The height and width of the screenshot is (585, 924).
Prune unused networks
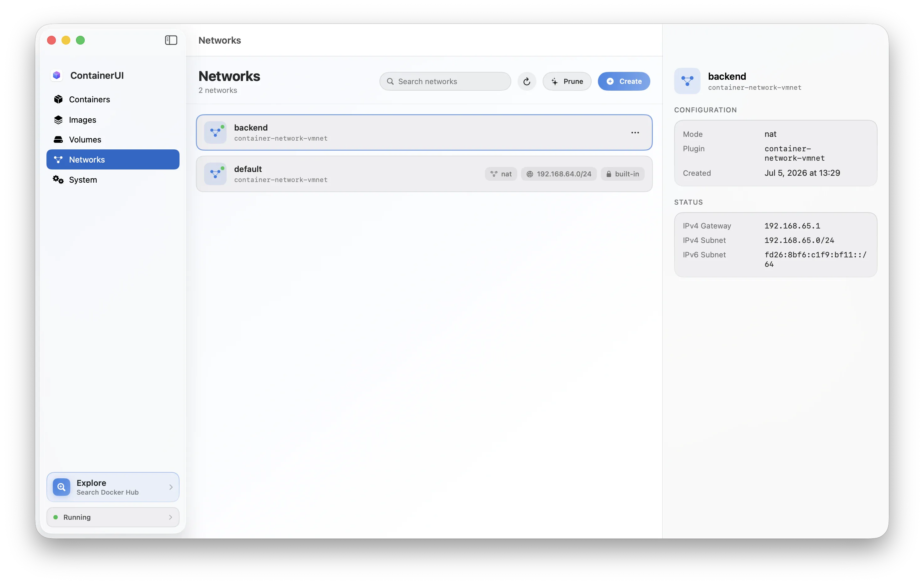(567, 81)
